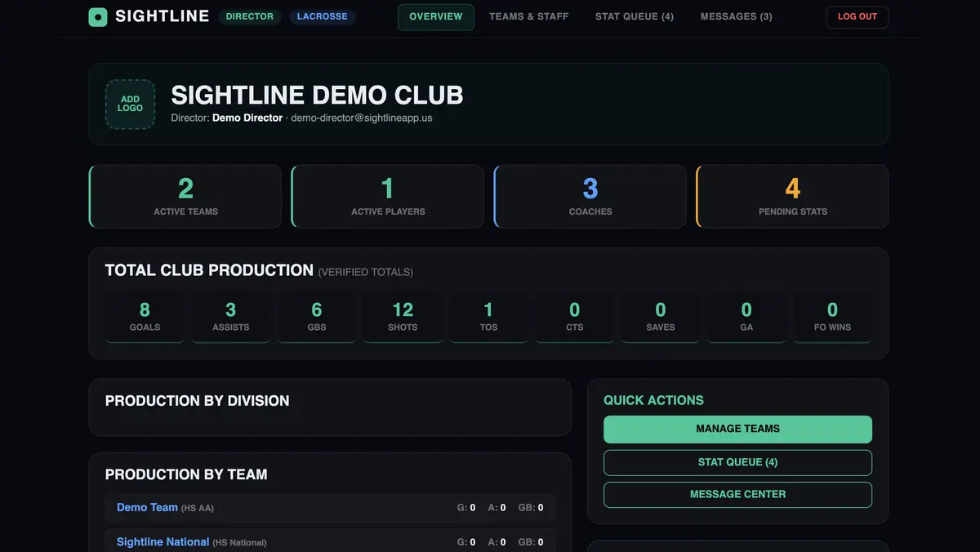Image resolution: width=980 pixels, height=552 pixels.
Task: Click the Manage Teams button
Action: (737, 429)
